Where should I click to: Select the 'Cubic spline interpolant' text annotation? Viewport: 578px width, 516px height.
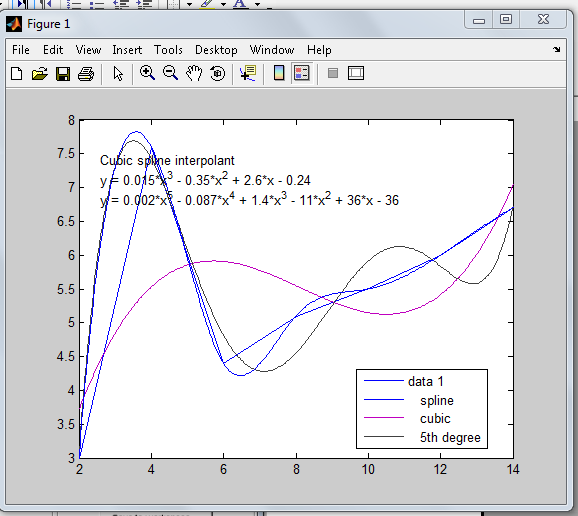click(167, 161)
